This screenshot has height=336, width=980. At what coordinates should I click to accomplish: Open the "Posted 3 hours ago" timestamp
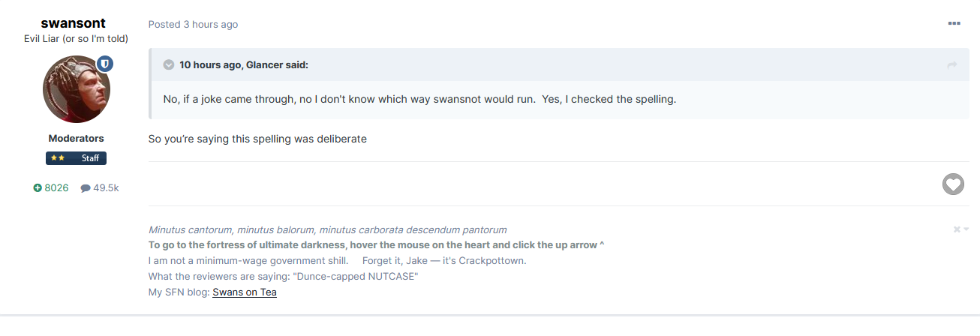click(x=193, y=25)
